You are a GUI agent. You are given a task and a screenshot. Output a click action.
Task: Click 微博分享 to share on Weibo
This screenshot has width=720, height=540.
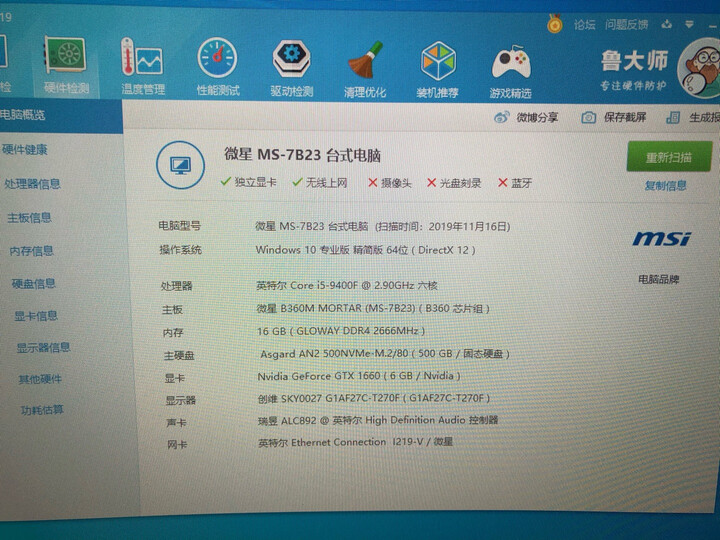(537, 118)
